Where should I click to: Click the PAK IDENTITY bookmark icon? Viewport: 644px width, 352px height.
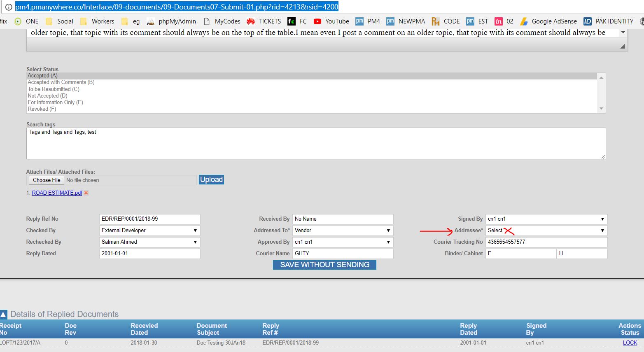click(x=587, y=21)
